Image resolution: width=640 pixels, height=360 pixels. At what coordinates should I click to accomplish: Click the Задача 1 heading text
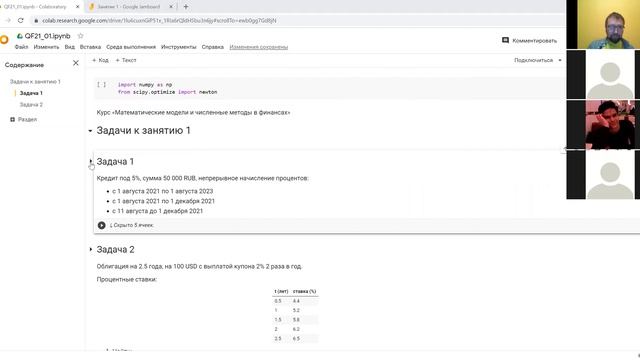pyautogui.click(x=115, y=162)
